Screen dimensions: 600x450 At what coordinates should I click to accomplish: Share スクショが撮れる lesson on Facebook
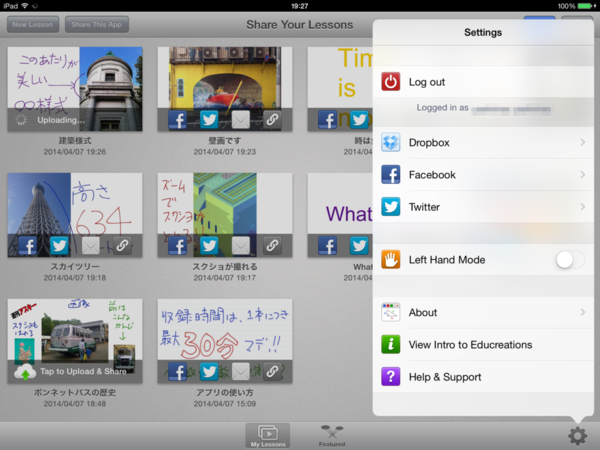coord(178,246)
